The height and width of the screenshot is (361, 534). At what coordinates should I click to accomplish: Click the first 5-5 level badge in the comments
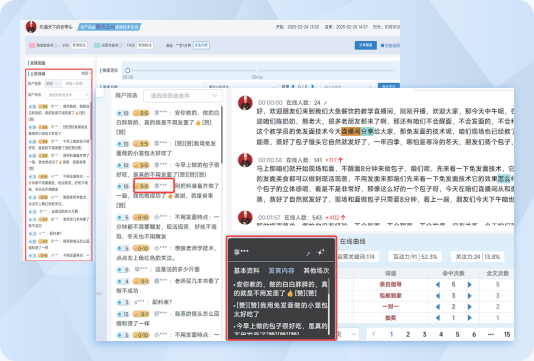[x=141, y=113]
